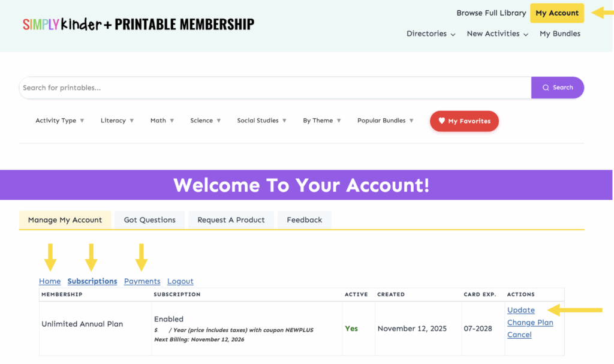Switch to the Request A Product tab
Screen dimensions: 614x364
point(231,220)
